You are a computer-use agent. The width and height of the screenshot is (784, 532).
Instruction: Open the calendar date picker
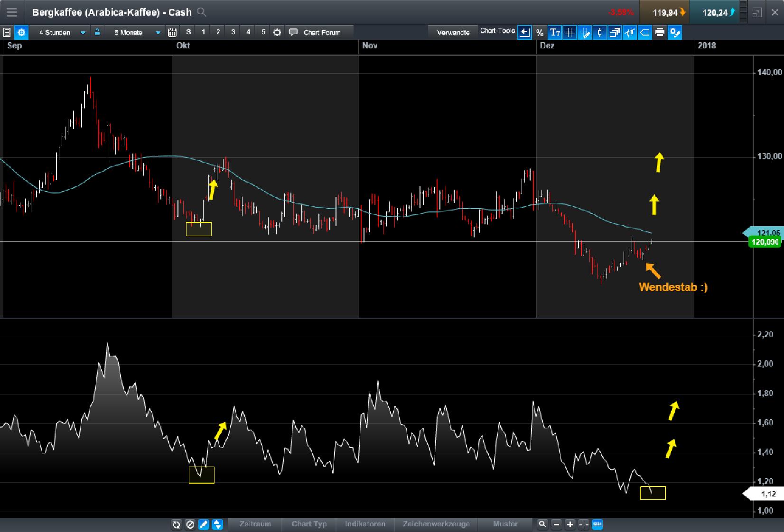click(172, 32)
